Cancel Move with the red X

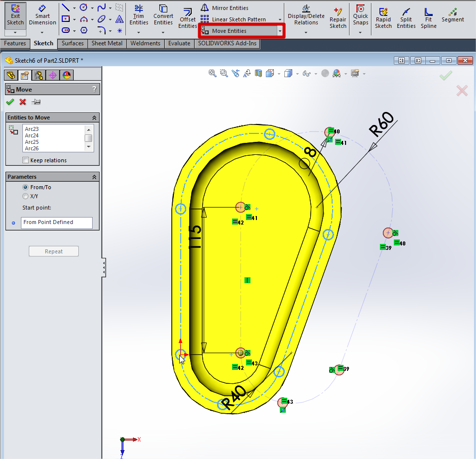(22, 102)
